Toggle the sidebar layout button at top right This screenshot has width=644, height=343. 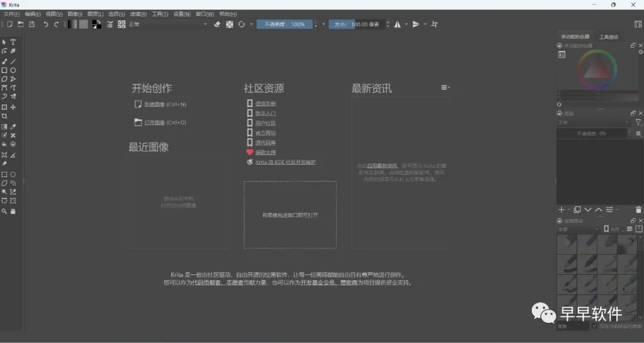[x=638, y=24]
